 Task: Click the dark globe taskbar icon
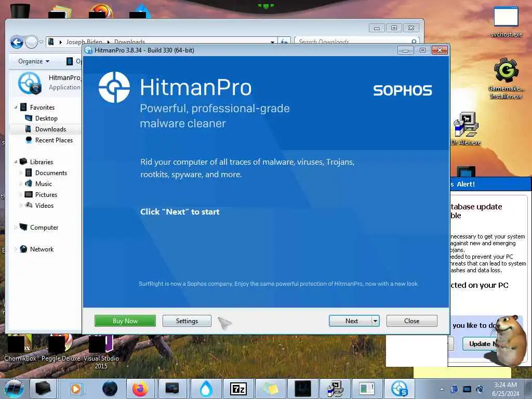(x=110, y=389)
